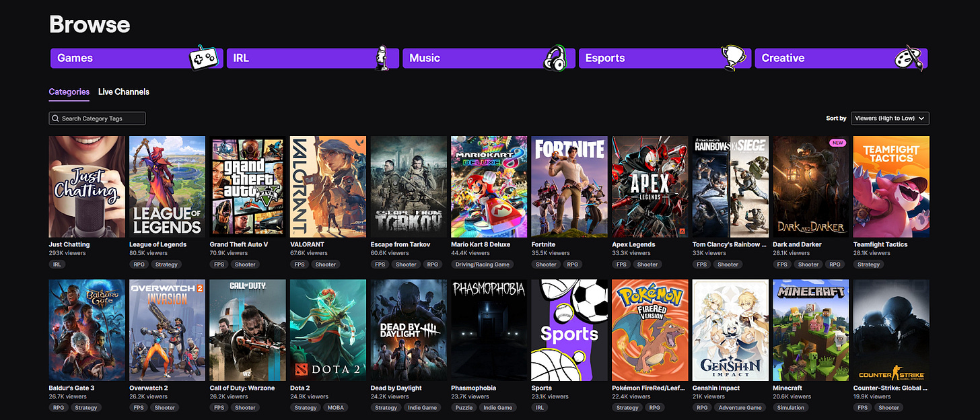
Task: Click the microphone icon on IRL banner
Action: [382, 58]
